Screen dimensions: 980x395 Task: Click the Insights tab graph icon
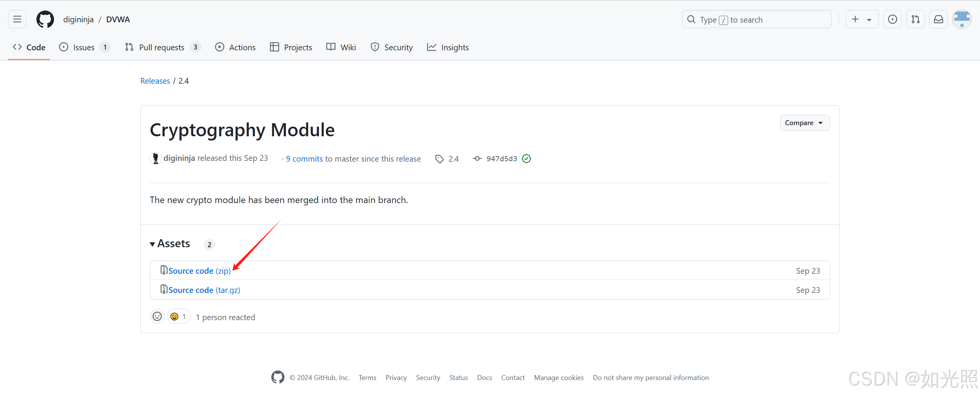(432, 47)
